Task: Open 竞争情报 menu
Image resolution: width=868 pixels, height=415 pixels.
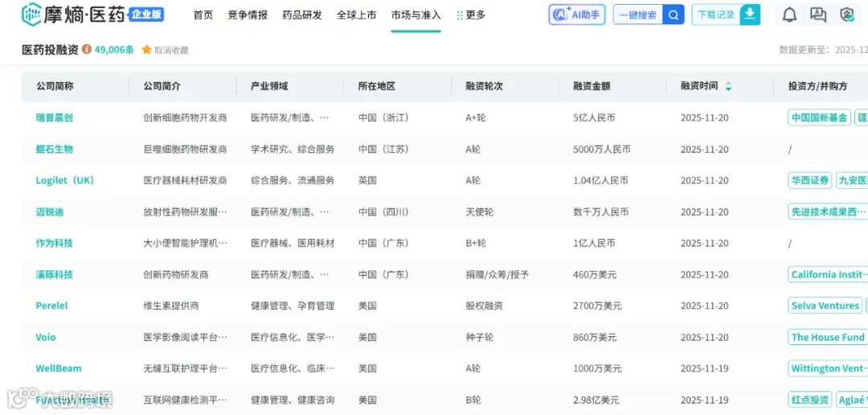Action: click(248, 15)
